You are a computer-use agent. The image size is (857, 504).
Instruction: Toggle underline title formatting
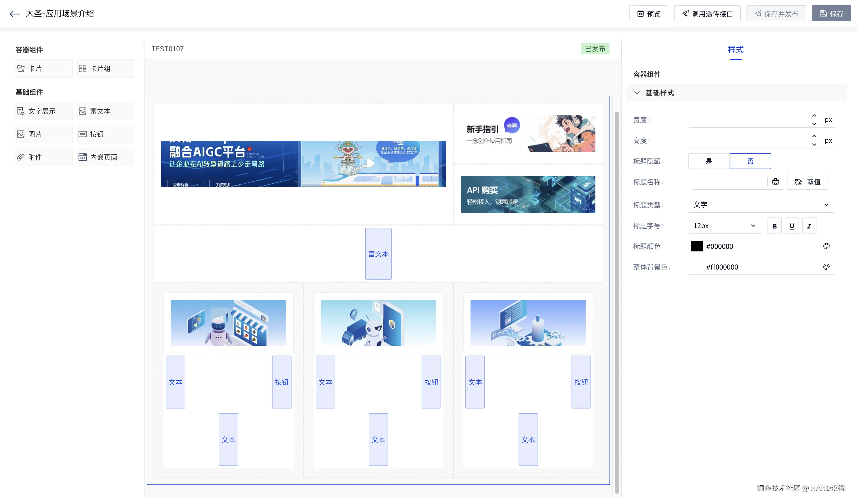click(x=792, y=226)
